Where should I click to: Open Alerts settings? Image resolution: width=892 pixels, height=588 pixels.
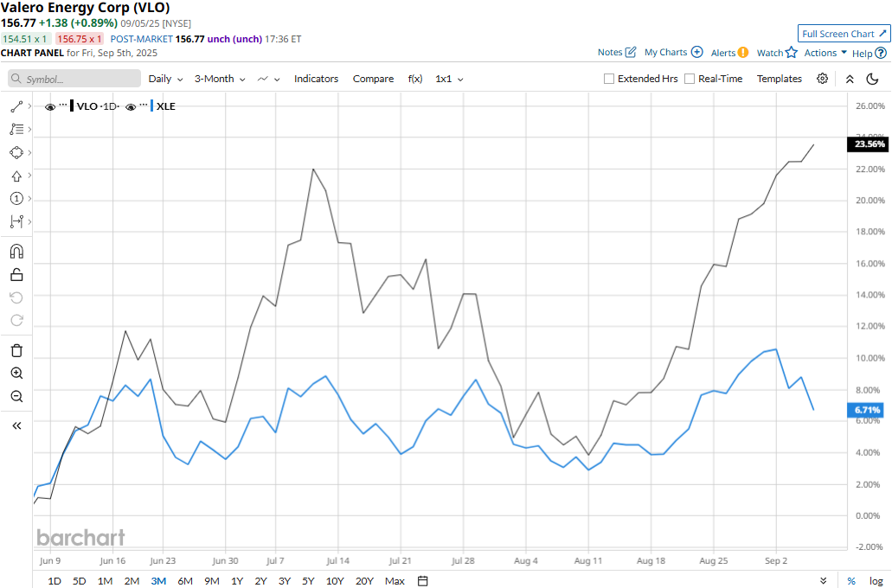point(729,53)
